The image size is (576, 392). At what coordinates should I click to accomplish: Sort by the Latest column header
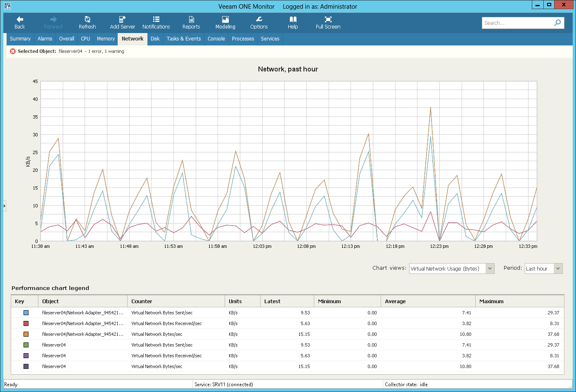point(287,301)
